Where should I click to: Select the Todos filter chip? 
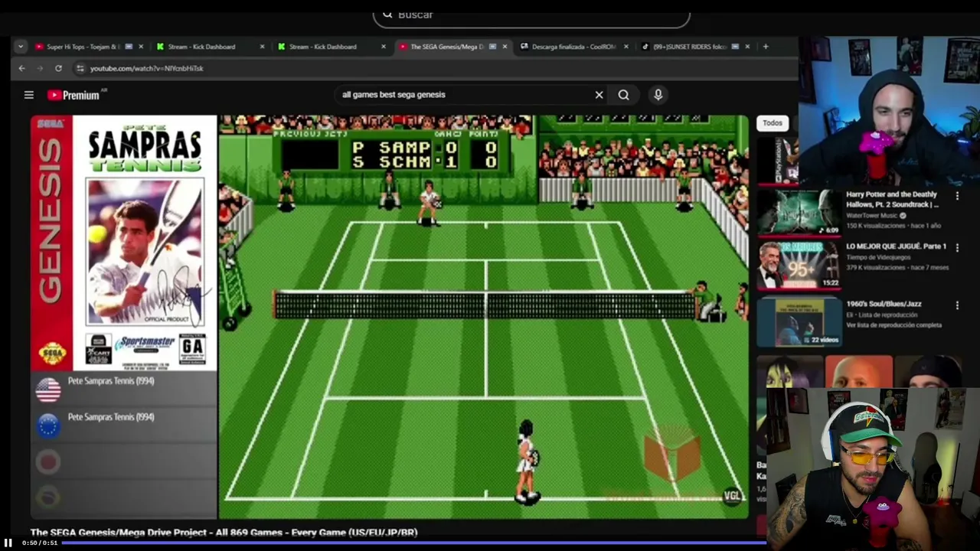(773, 123)
